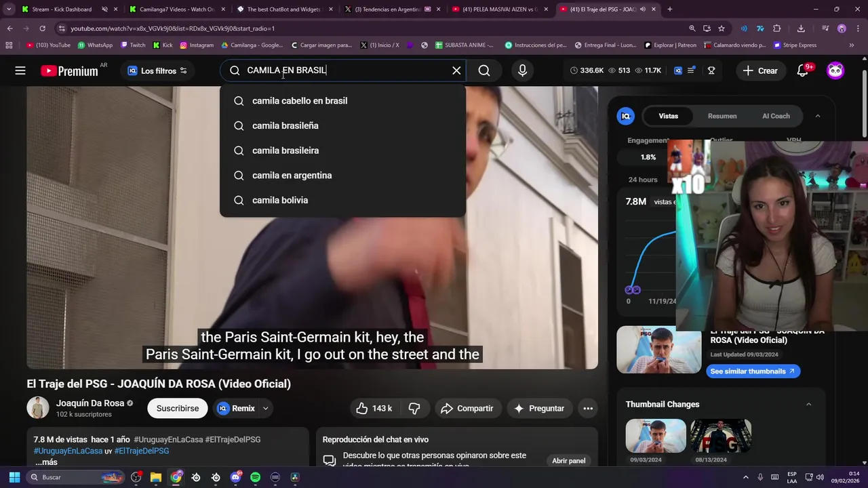Click the vidIQ logo in header stats bar
This screenshot has height=488, width=868.
tap(678, 70)
